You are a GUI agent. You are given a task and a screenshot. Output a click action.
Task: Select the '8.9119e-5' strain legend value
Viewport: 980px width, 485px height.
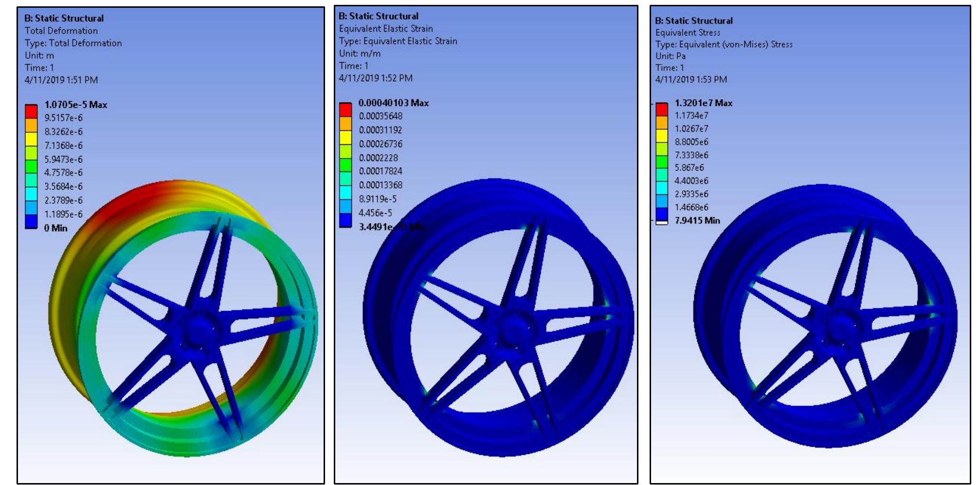(378, 199)
